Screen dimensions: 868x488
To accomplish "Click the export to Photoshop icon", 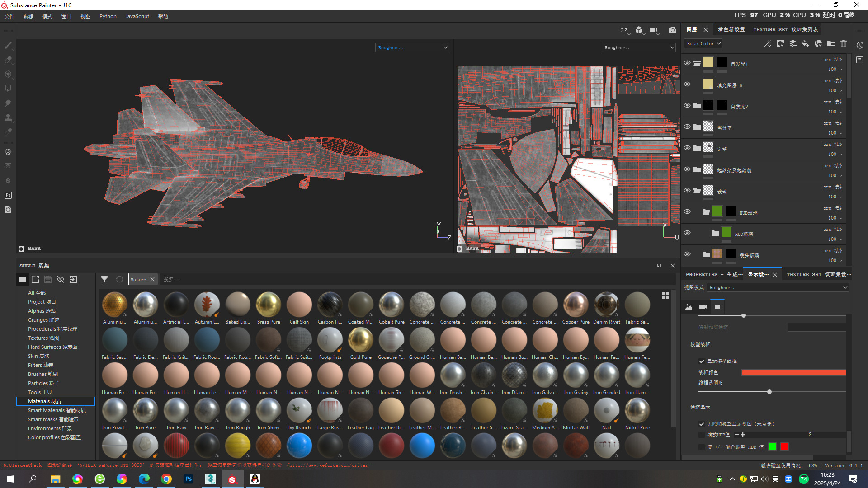I will point(8,195).
